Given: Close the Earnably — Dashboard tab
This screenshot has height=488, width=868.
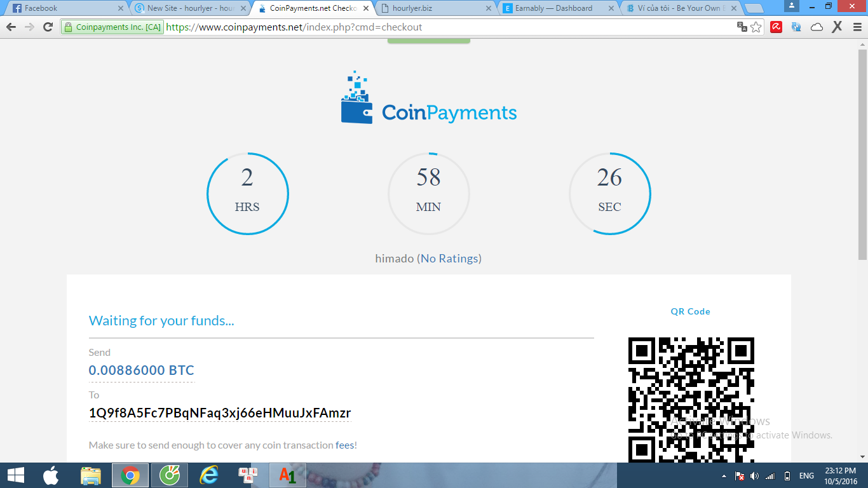Looking at the screenshot, I should click(610, 8).
